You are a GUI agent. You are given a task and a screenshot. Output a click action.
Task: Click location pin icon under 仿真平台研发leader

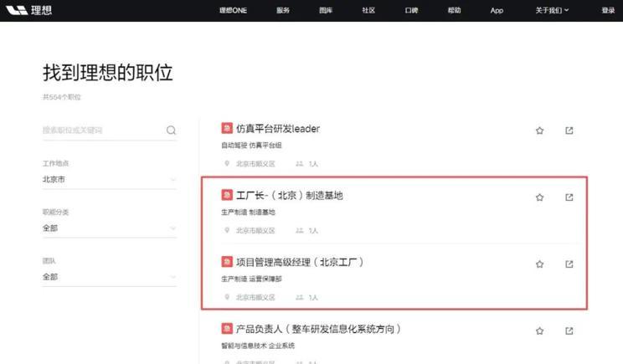click(227, 163)
